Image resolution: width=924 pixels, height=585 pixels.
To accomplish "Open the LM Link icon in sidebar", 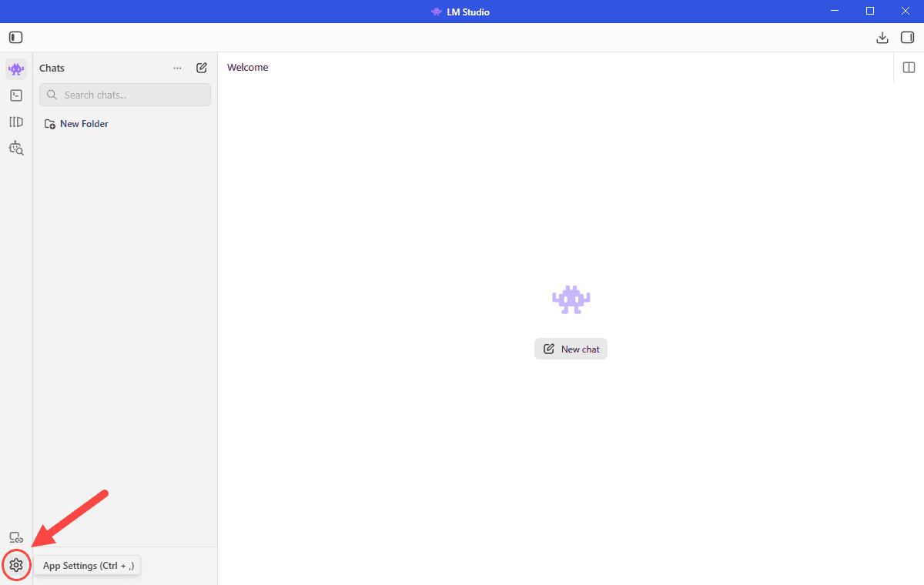I will click(16, 537).
